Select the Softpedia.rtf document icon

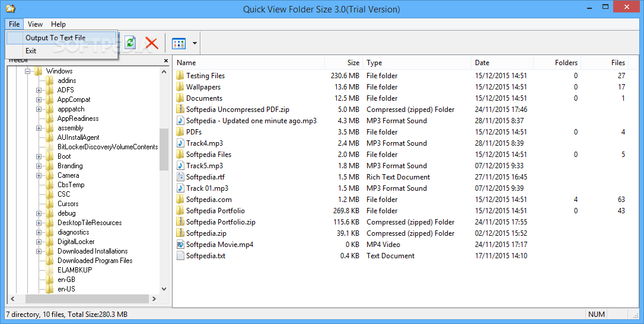click(x=180, y=177)
